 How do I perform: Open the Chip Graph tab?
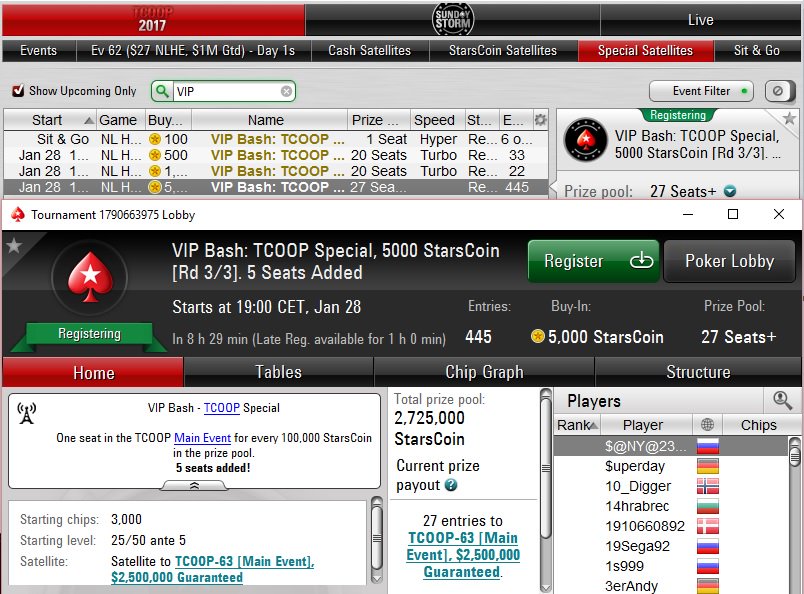coord(484,372)
